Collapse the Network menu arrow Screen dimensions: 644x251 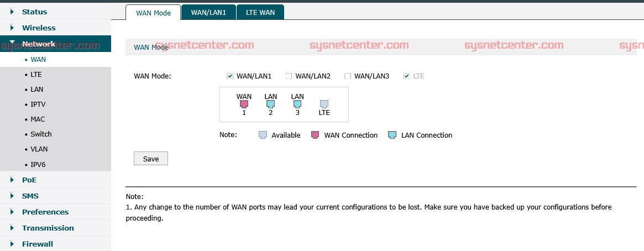[x=12, y=43]
